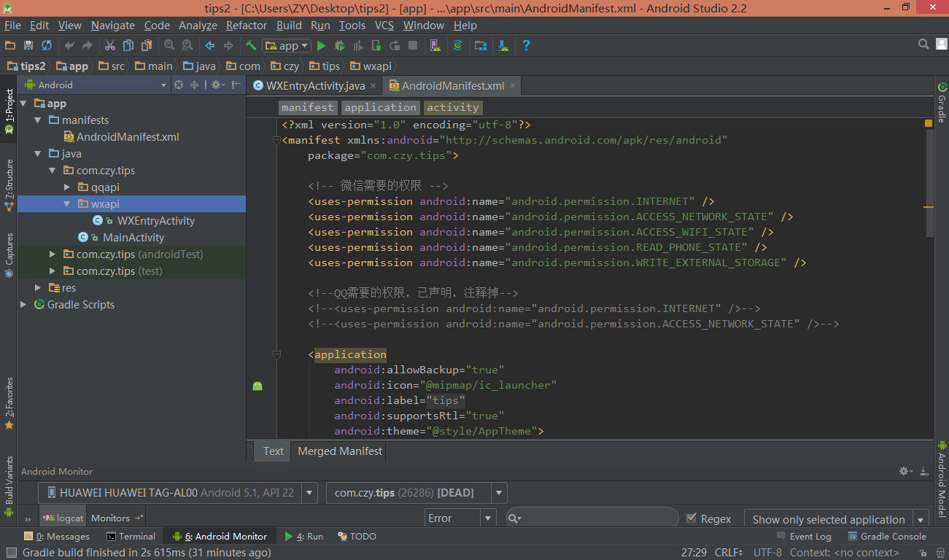
Task: Open the Project Structure icon
Action: pos(481,45)
